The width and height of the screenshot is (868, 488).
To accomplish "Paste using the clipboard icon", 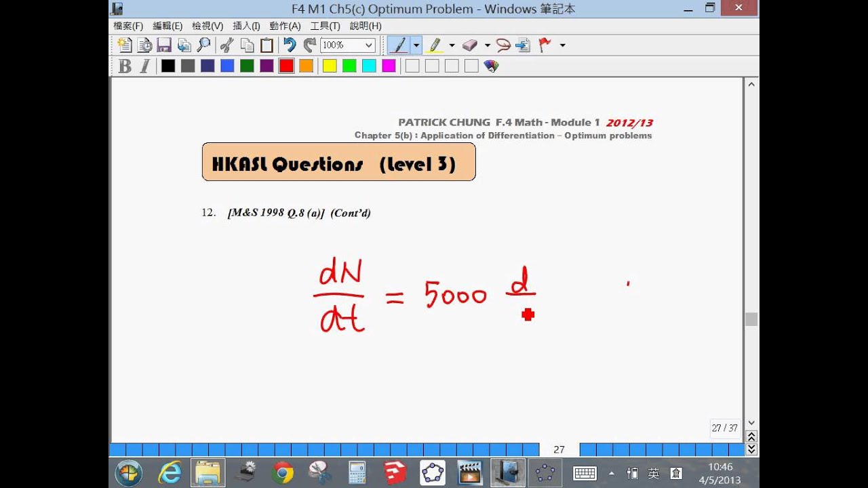I will coord(267,45).
